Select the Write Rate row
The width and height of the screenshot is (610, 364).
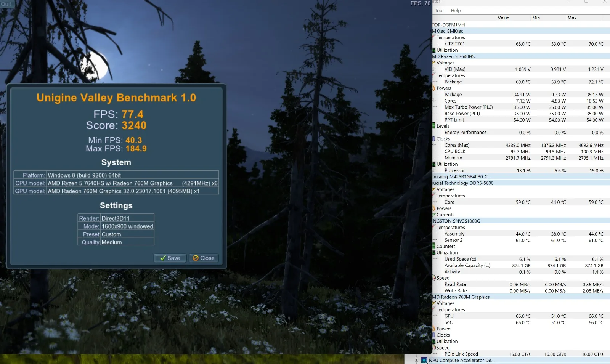[x=521, y=291]
